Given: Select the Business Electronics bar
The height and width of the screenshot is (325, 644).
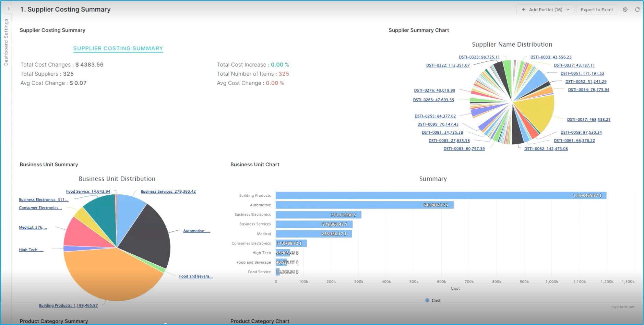Looking at the screenshot, I should tap(318, 215).
